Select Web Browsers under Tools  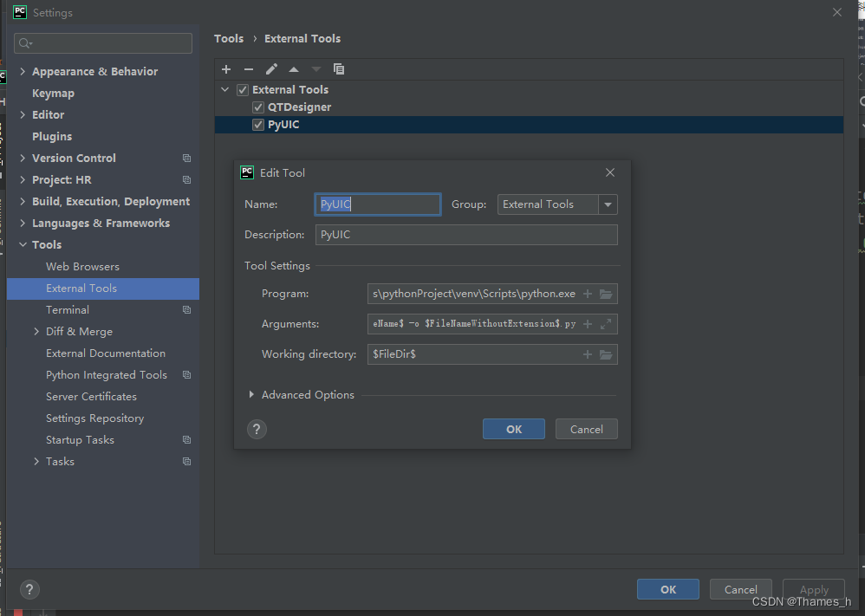(82, 266)
